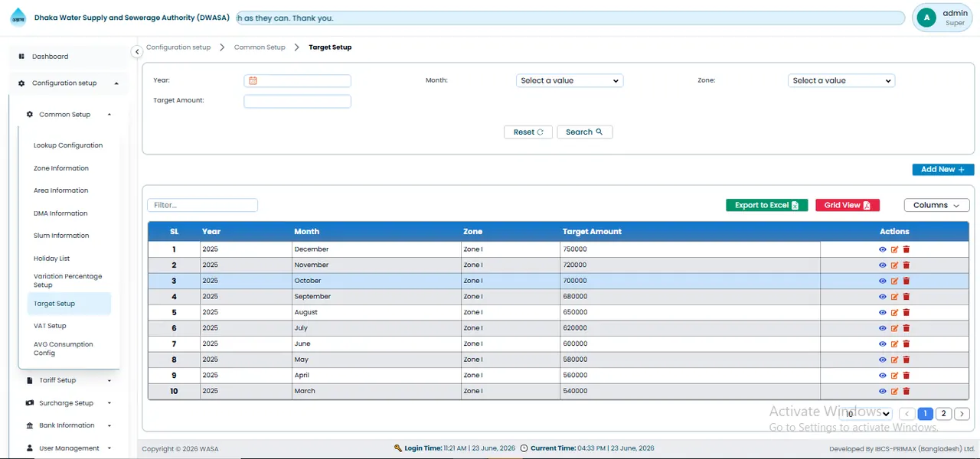Viewport: 980px width, 459px height.
Task: Open the Columns dropdown
Action: tap(936, 205)
